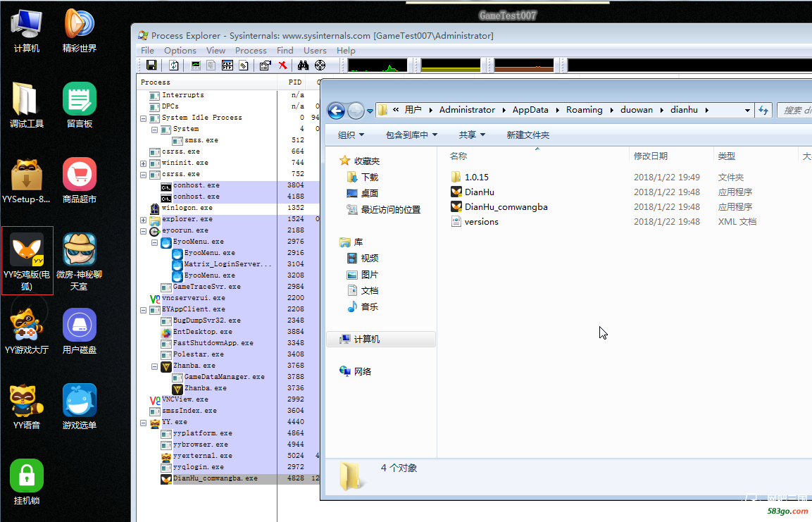The height and width of the screenshot is (522, 812).
Task: Open the address bar history dropdown arrow
Action: [747, 111]
